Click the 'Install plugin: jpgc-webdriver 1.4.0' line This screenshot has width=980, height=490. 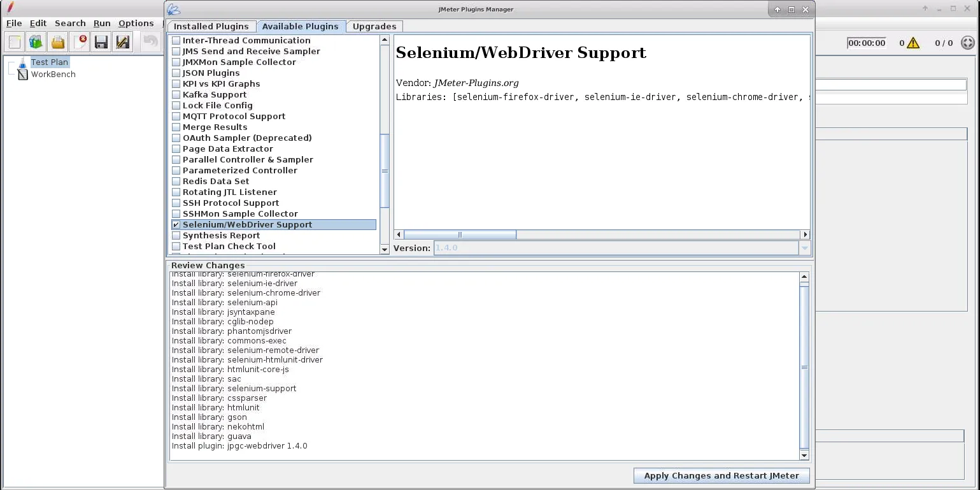pyautogui.click(x=239, y=446)
